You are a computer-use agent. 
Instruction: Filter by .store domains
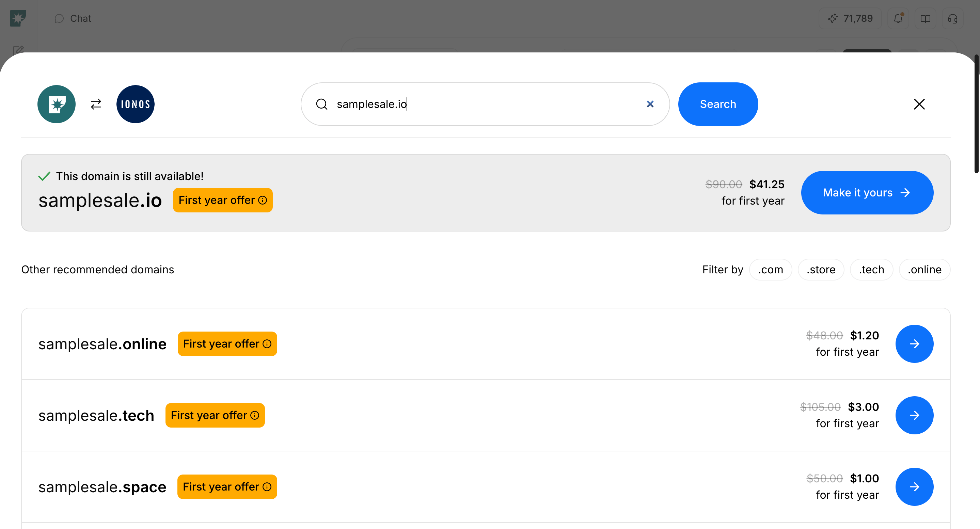pyautogui.click(x=821, y=270)
